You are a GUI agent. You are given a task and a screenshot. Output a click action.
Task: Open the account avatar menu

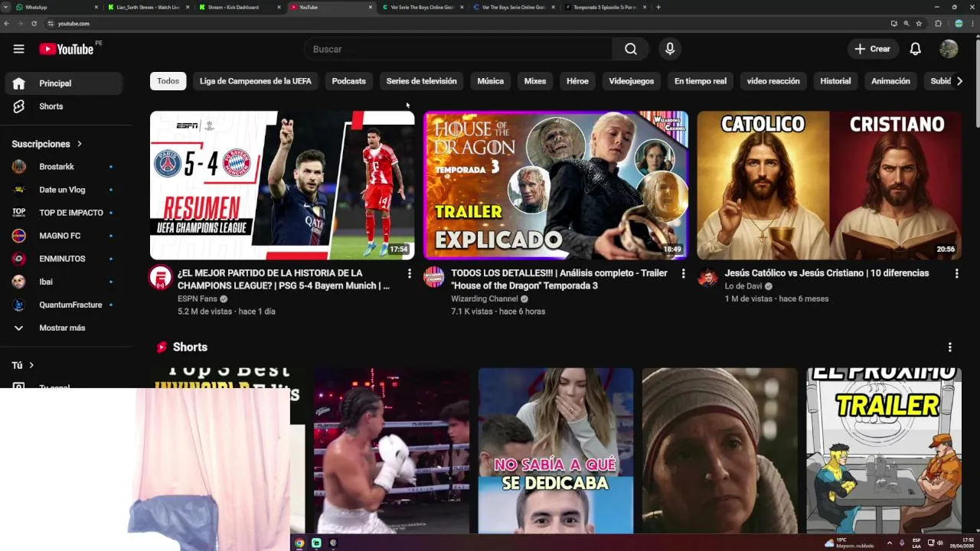(949, 49)
